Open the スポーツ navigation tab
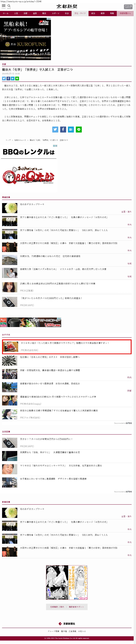Screen dimensions: 136x644 tap(55, 14)
